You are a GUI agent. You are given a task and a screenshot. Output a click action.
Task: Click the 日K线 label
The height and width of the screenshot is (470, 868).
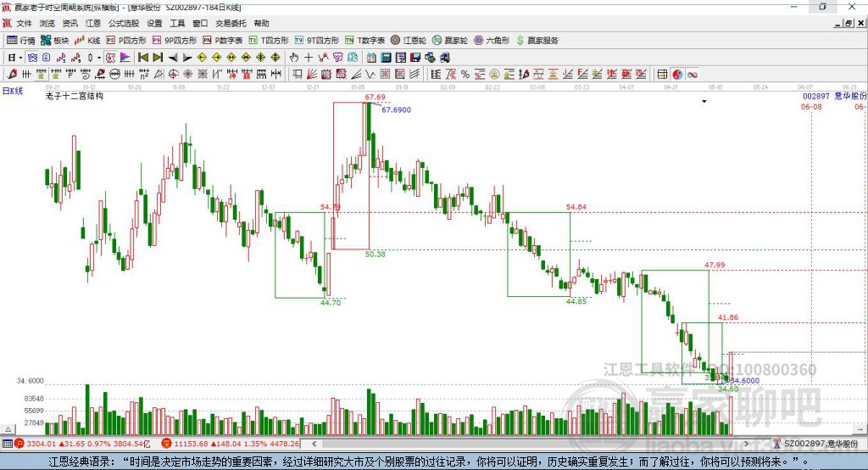13,92
